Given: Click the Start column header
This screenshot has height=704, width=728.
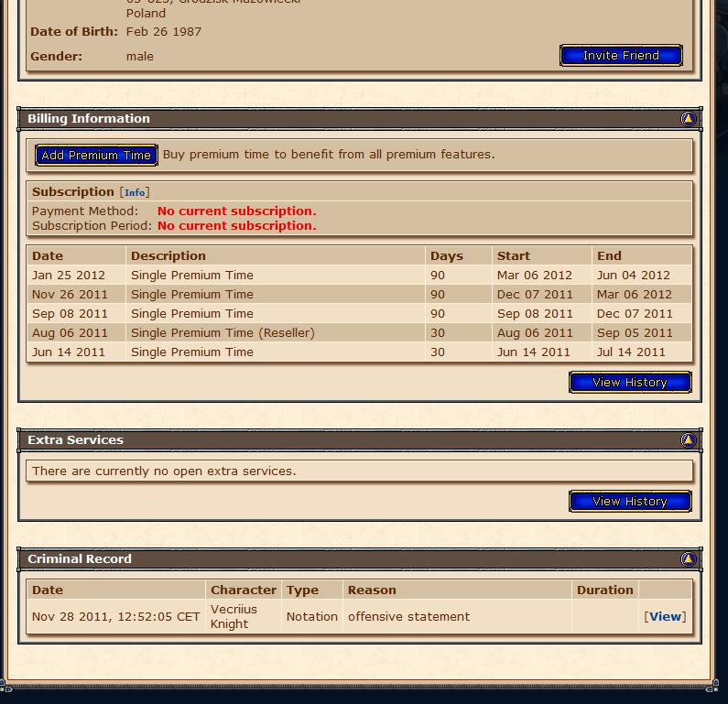Looking at the screenshot, I should (x=514, y=256).
